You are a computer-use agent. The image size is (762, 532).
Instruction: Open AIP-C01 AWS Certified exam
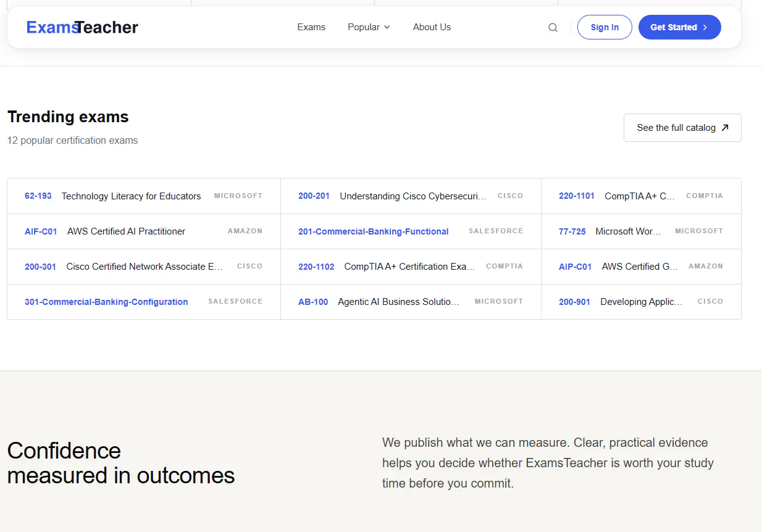(x=641, y=267)
